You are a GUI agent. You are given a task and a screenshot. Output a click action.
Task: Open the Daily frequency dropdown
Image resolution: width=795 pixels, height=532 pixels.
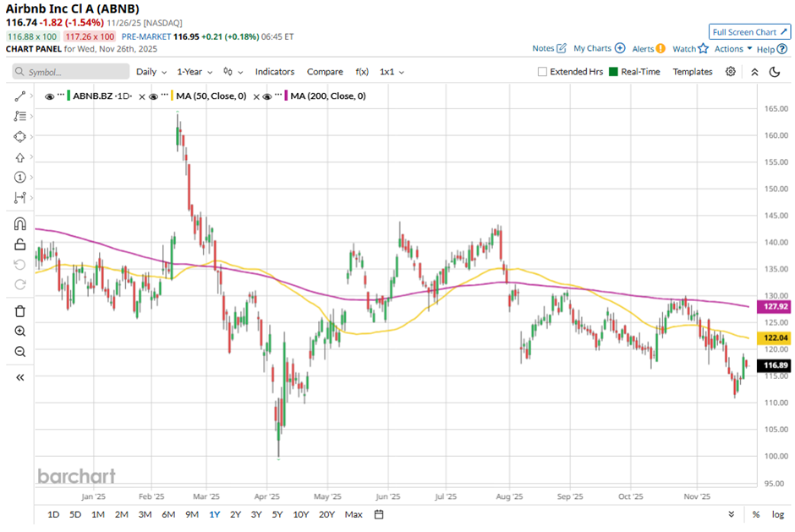[x=151, y=72]
